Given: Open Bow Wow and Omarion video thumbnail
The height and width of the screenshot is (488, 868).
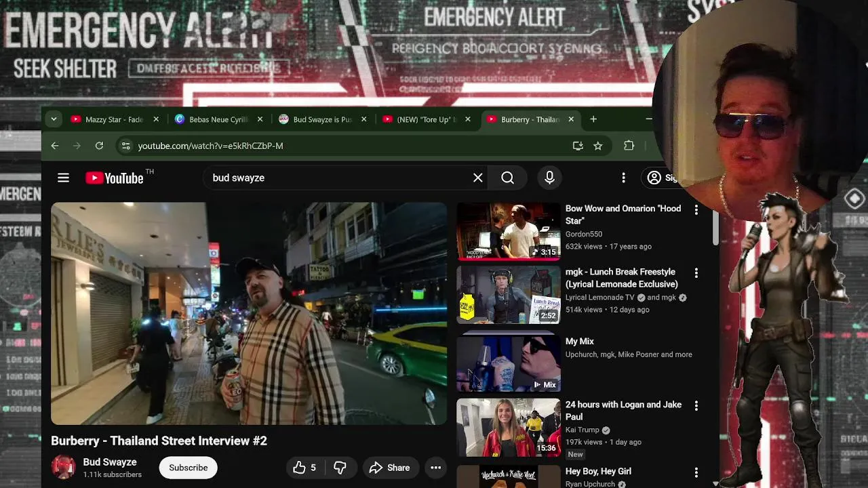Looking at the screenshot, I should point(508,231).
